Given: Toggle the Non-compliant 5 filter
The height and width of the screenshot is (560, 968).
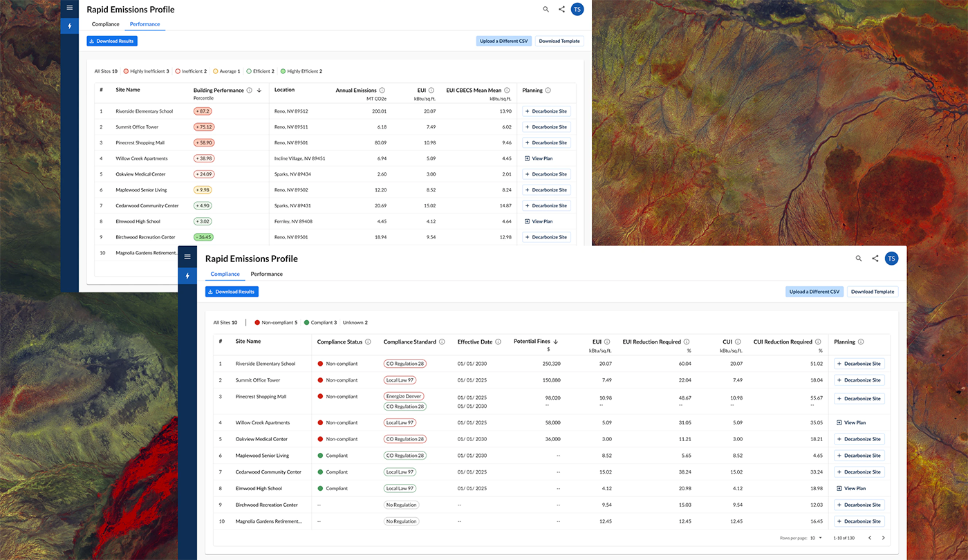Looking at the screenshot, I should pyautogui.click(x=276, y=322).
